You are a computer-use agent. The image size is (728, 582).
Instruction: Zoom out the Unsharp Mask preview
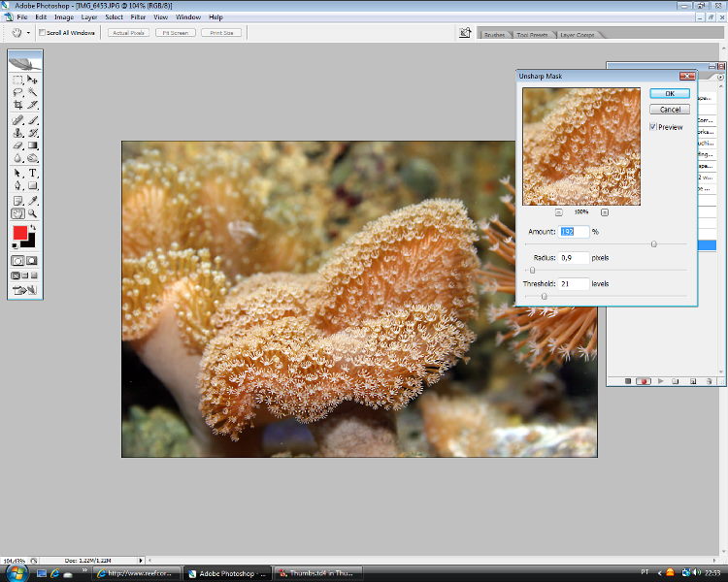pyautogui.click(x=558, y=210)
